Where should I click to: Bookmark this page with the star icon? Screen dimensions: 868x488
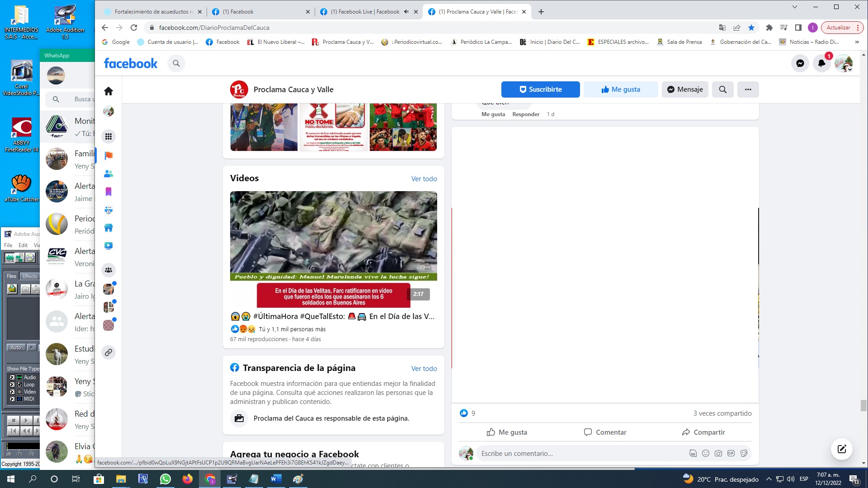click(x=751, y=28)
